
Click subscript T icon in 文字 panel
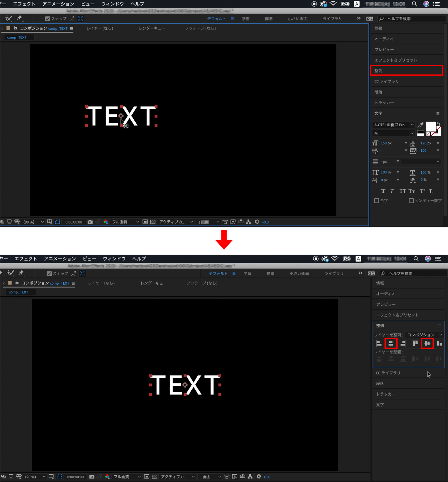(x=431, y=191)
